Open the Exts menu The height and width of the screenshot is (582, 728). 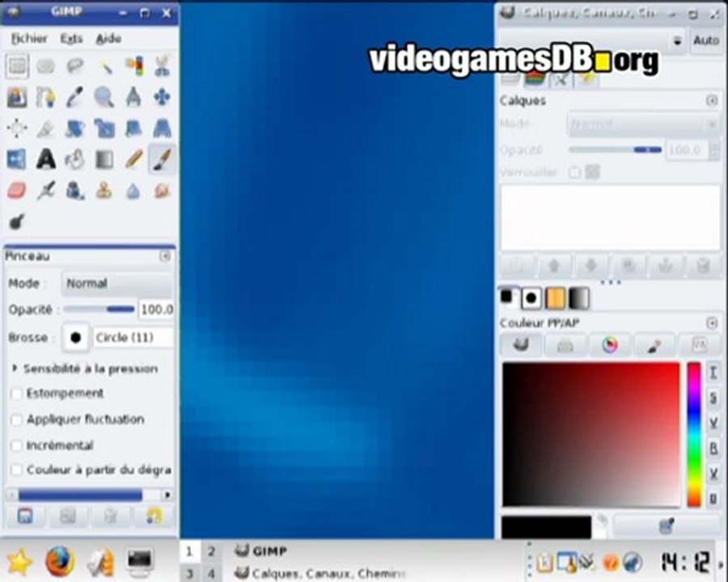click(71, 39)
